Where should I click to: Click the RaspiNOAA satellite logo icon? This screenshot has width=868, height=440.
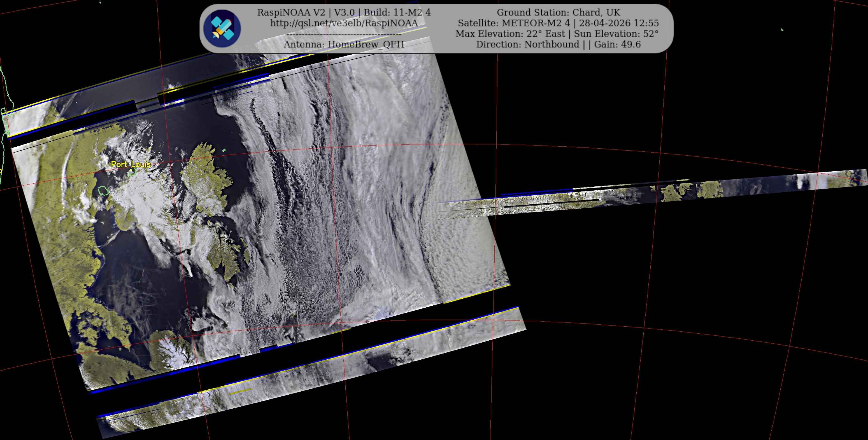click(x=222, y=28)
